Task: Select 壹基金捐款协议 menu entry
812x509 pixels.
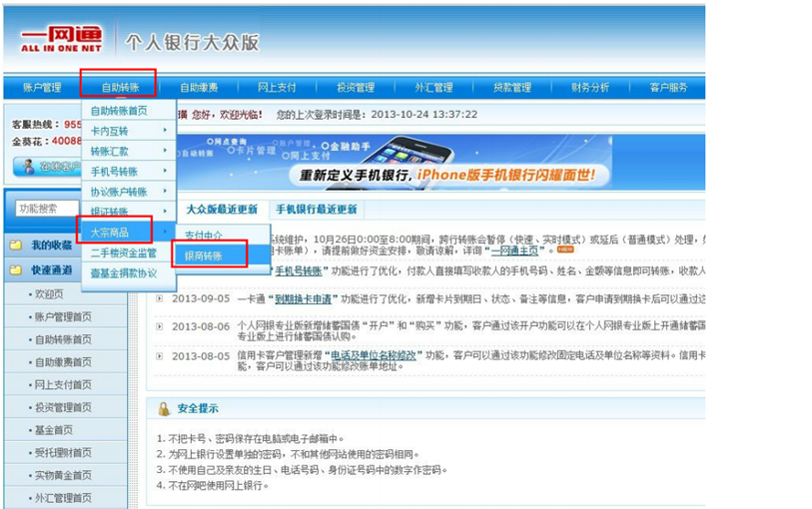Action: pyautogui.click(x=129, y=272)
